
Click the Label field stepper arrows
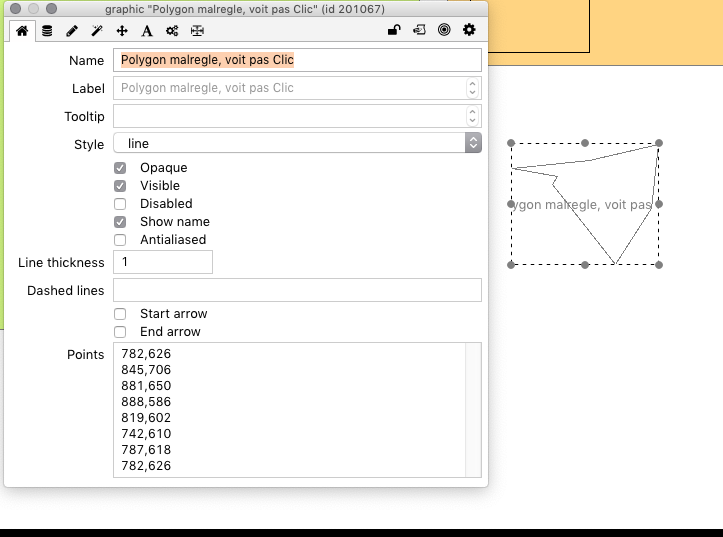[473, 88]
